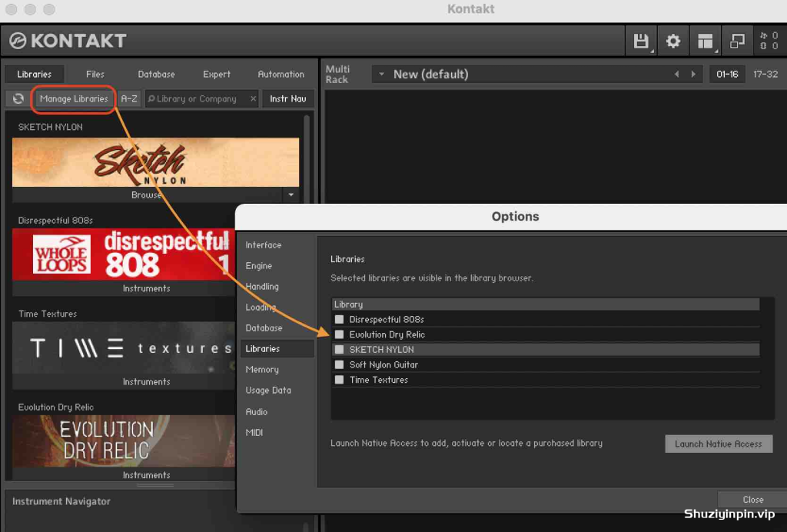
Task: Select Memory in the Options sidebar
Action: (262, 369)
